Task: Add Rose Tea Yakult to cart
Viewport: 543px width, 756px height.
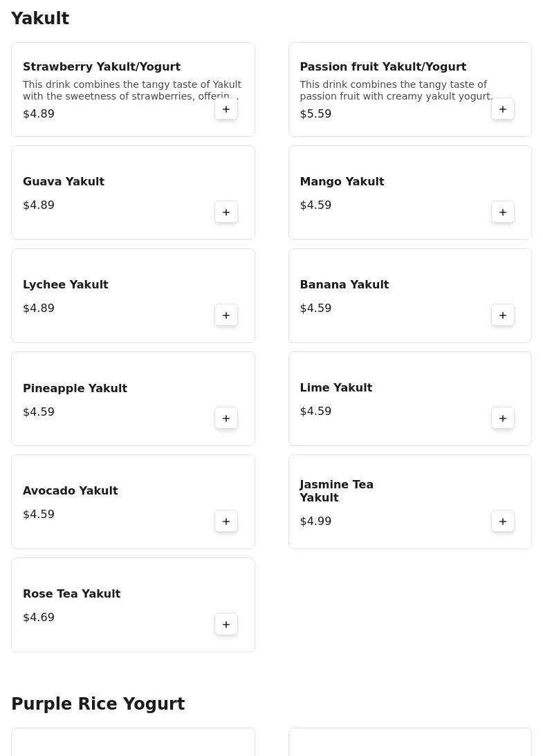Action: pos(226,625)
